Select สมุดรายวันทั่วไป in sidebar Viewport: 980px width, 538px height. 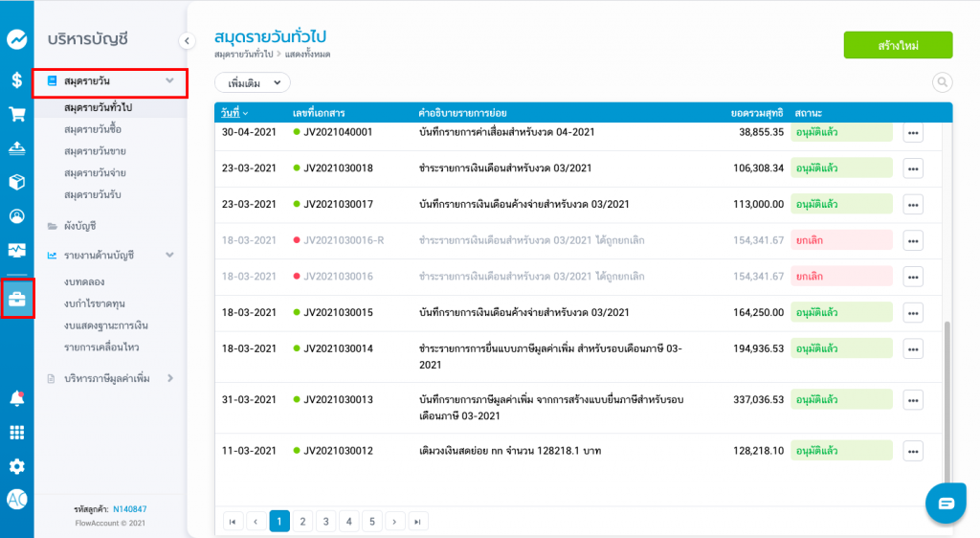pos(99,107)
